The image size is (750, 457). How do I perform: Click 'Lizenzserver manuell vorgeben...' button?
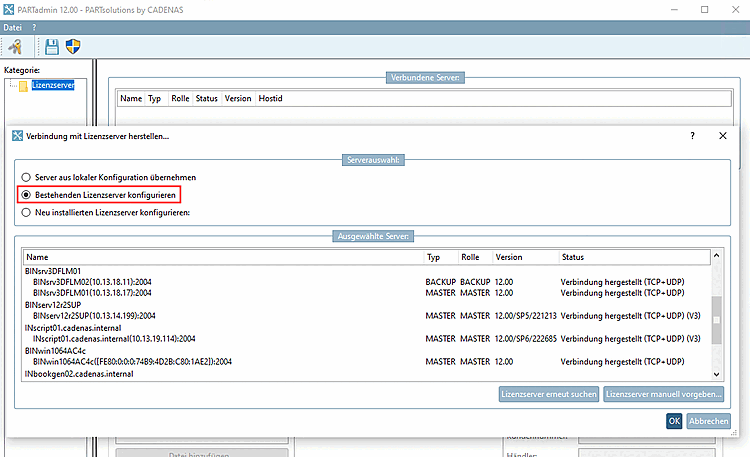tap(663, 394)
